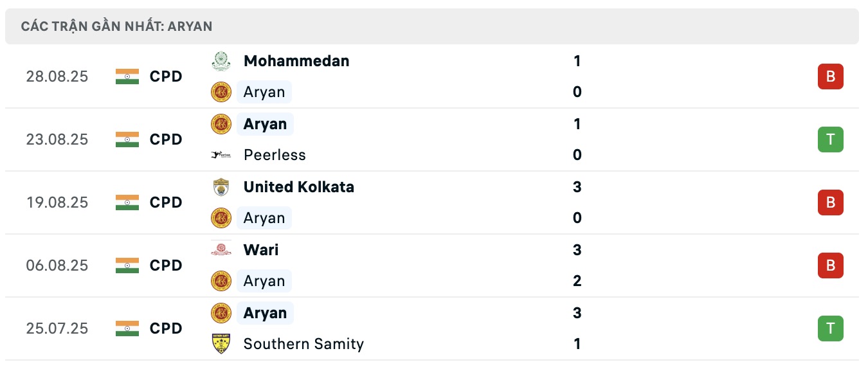Open the Mohammedan team link
Viewport: 868px width, 369px height.
(x=296, y=61)
